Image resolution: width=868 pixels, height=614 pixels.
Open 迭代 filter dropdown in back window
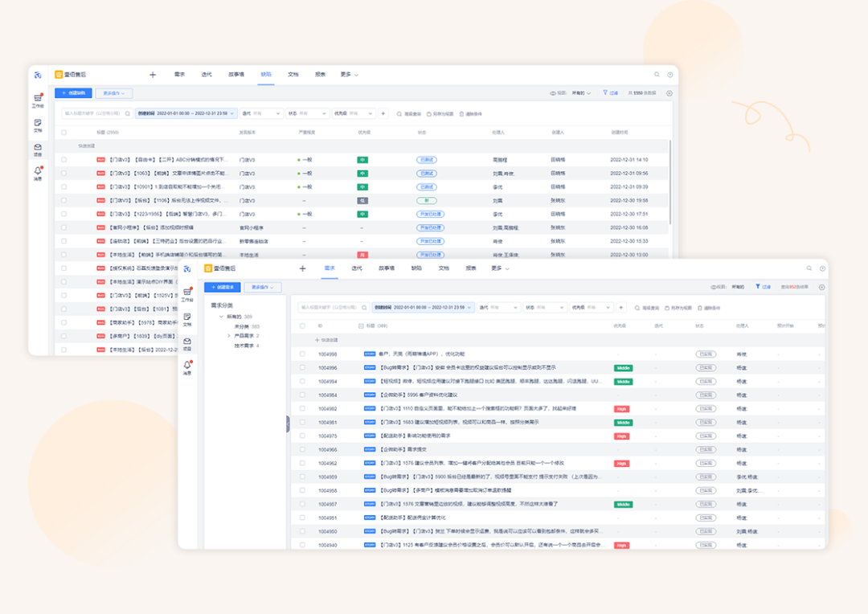[x=261, y=113]
